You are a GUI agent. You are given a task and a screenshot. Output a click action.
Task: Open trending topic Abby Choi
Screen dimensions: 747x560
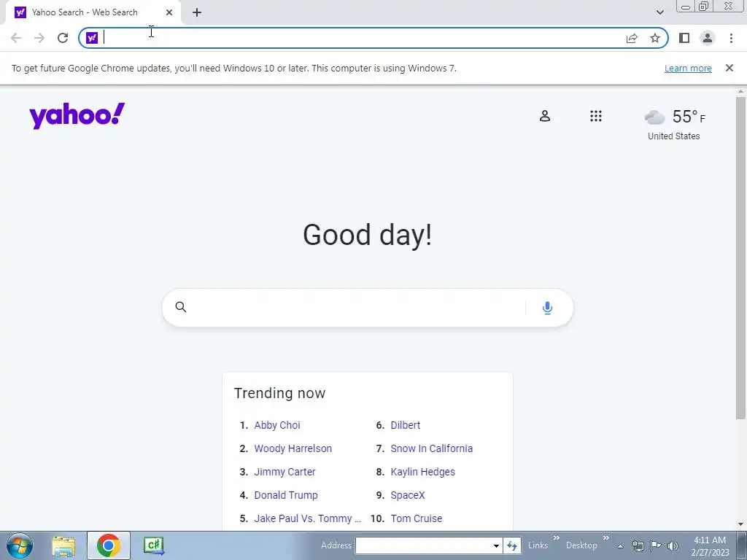point(276,425)
